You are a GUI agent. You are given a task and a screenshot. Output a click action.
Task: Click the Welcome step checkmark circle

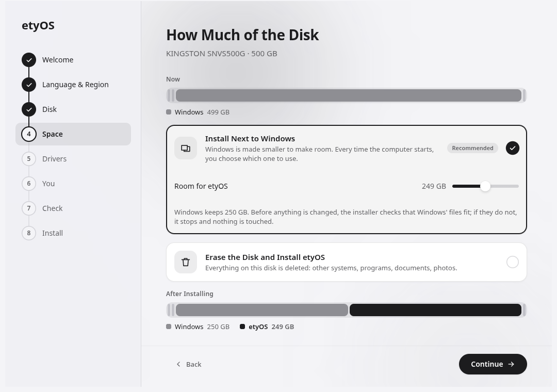coord(29,60)
